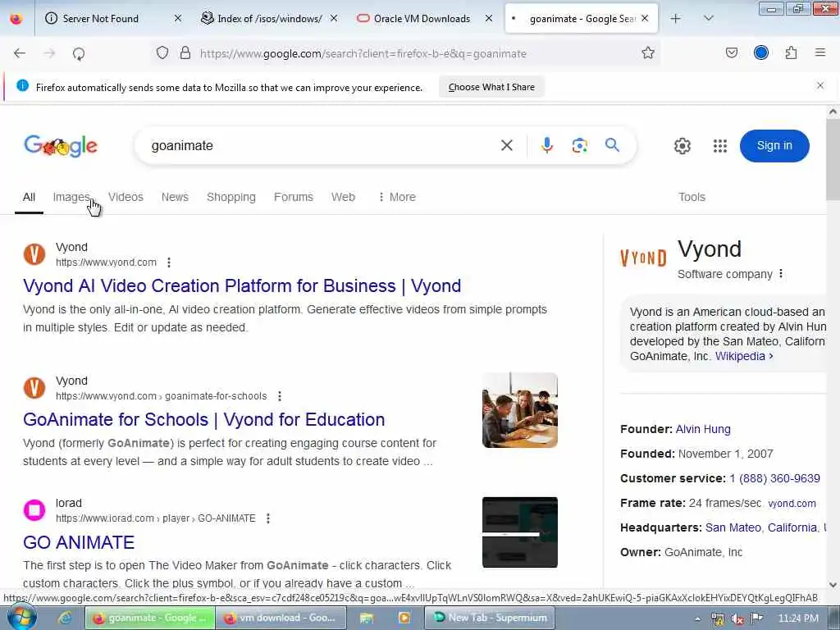Open the Google apps grid
The image size is (840, 630).
[x=720, y=146]
